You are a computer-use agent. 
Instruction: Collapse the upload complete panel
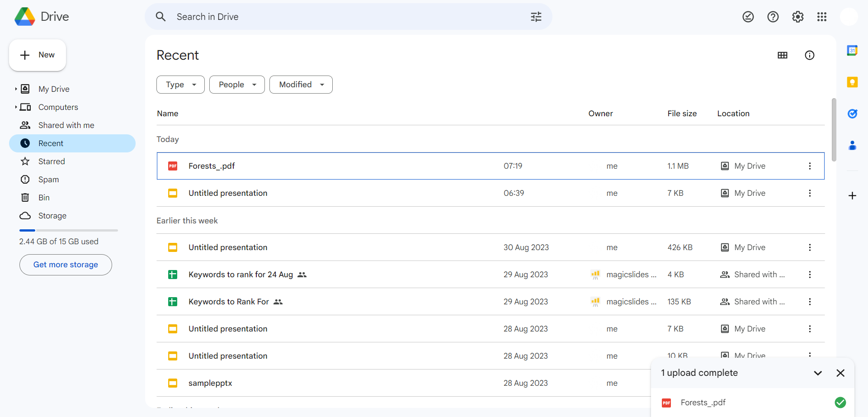click(x=817, y=373)
